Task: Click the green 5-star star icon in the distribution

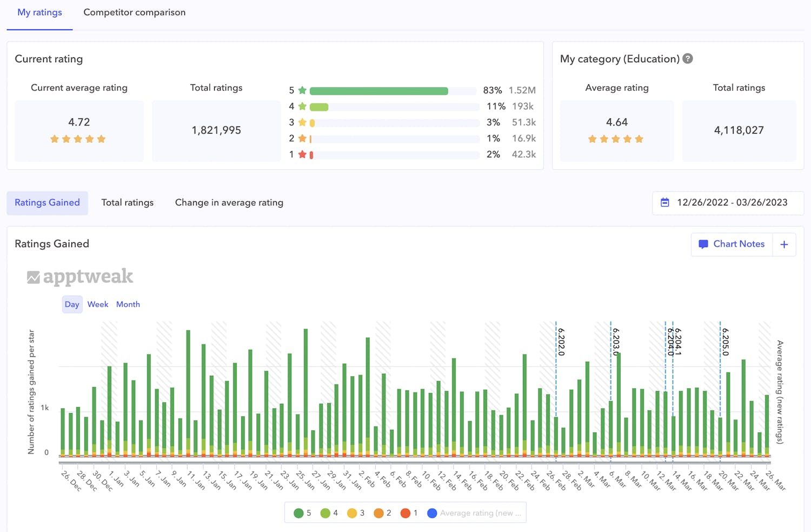Action: pos(302,90)
